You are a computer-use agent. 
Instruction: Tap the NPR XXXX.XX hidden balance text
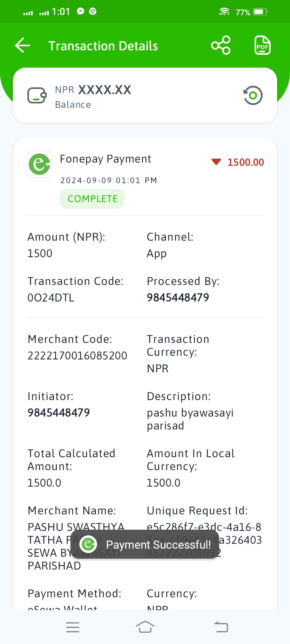[93, 90]
